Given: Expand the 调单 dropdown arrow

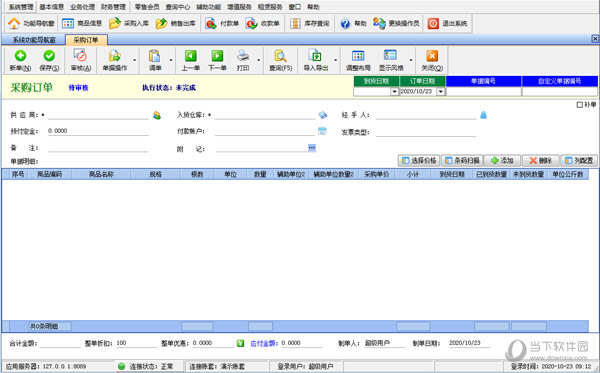Looking at the screenshot, I should pos(171,60).
